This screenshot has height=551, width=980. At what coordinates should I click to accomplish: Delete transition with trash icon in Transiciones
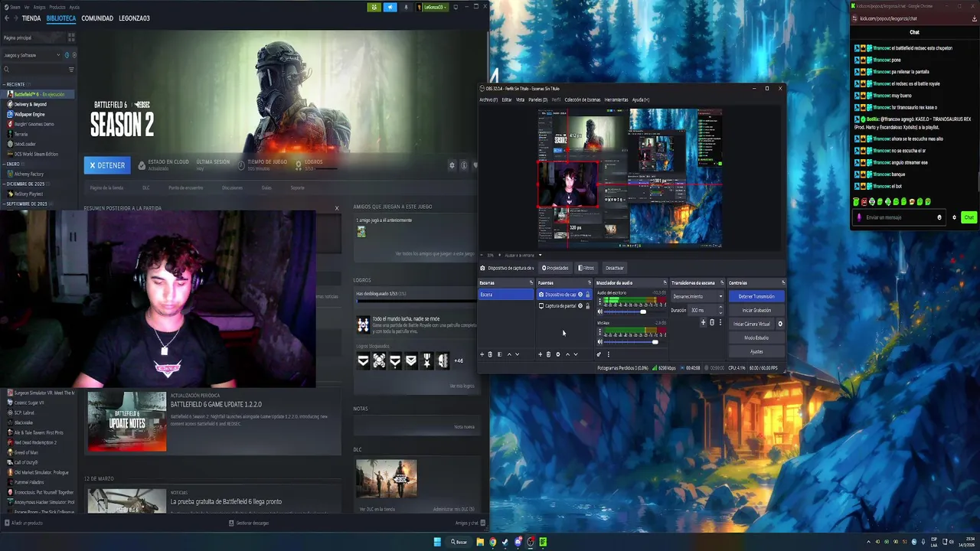tap(711, 322)
